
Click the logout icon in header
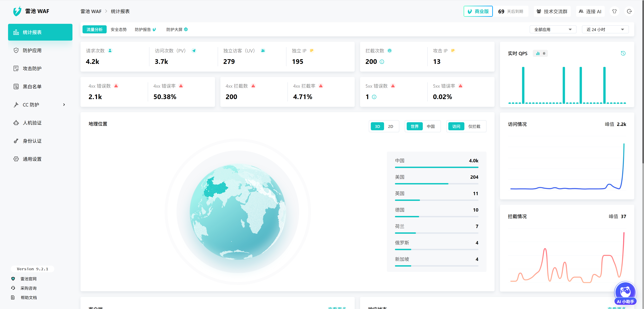point(629,11)
